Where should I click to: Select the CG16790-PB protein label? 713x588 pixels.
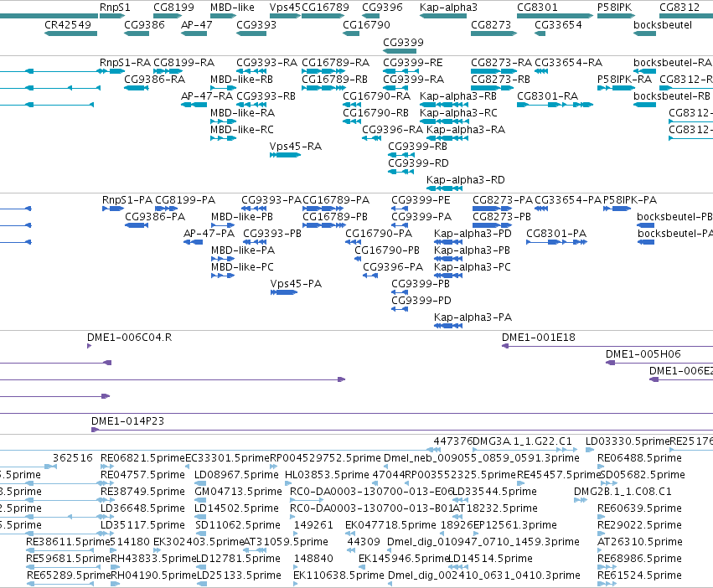pos(386,250)
